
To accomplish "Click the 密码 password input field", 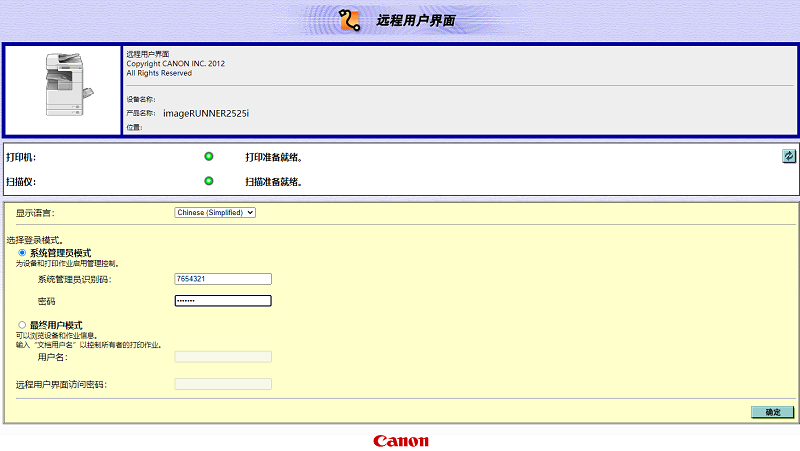I will pos(223,301).
